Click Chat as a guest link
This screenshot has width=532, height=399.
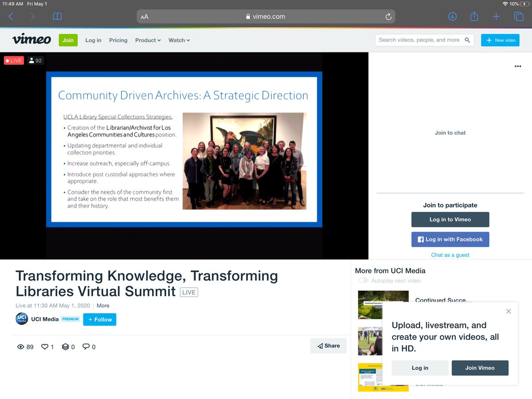pos(450,255)
